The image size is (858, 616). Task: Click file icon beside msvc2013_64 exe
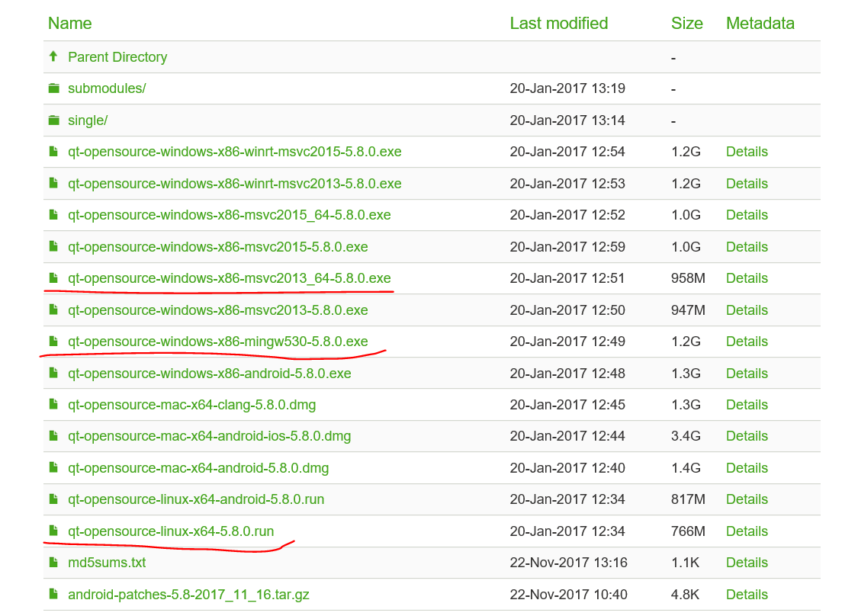coord(53,278)
